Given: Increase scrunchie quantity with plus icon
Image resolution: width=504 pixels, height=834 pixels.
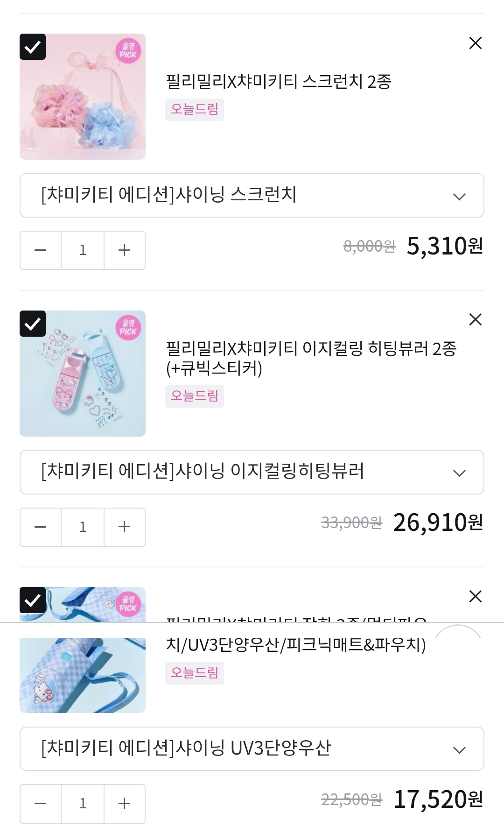Looking at the screenshot, I should [x=124, y=250].
